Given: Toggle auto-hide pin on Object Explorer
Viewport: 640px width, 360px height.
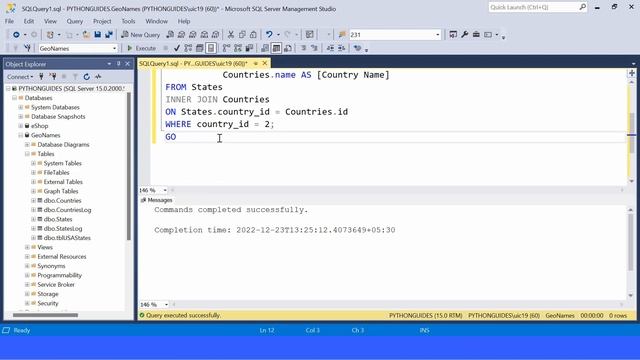Looking at the screenshot, I should click(x=119, y=64).
